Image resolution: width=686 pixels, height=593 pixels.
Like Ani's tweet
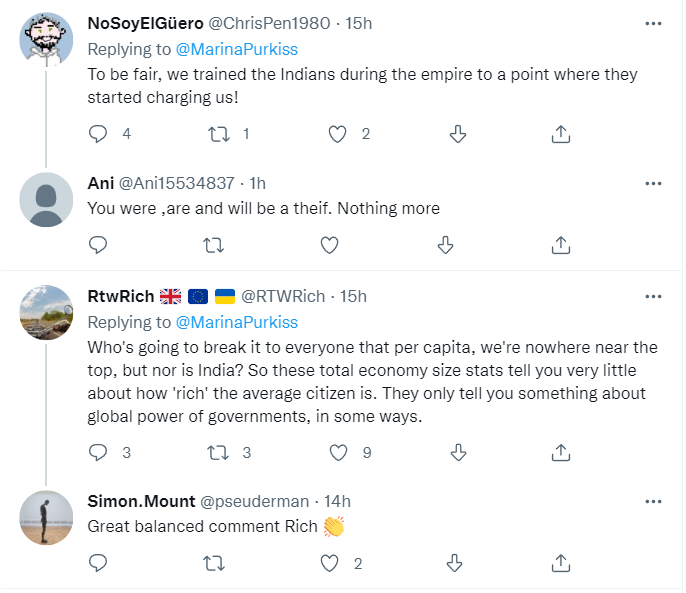tap(329, 244)
